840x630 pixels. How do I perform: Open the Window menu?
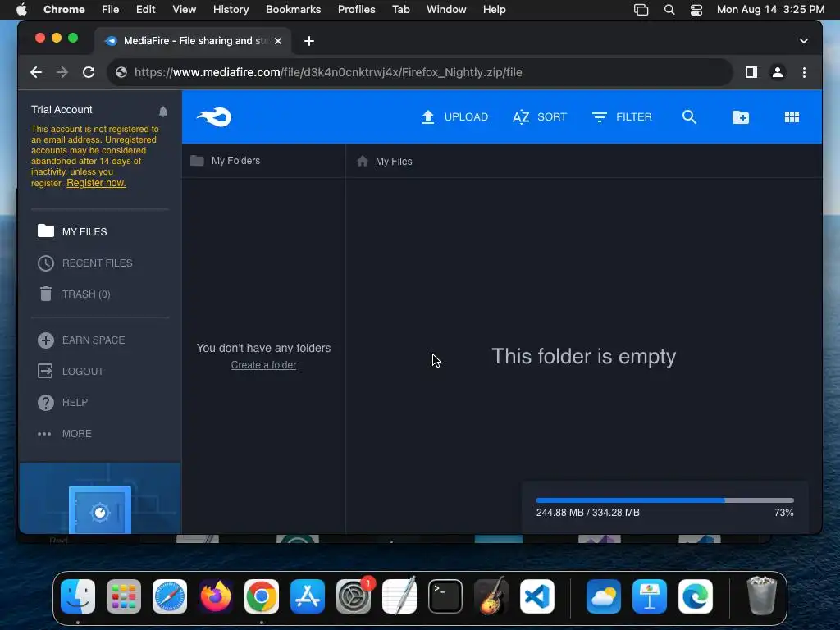(446, 10)
